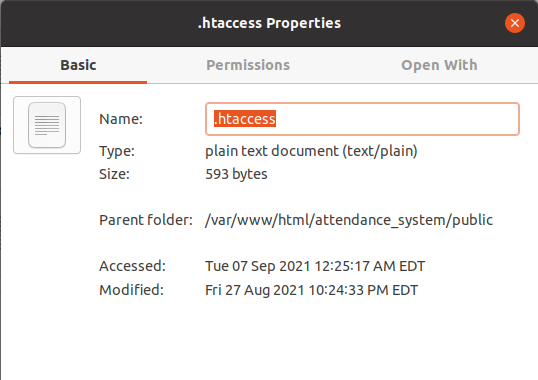
Task: Click the text document file icon
Action: tap(47, 125)
